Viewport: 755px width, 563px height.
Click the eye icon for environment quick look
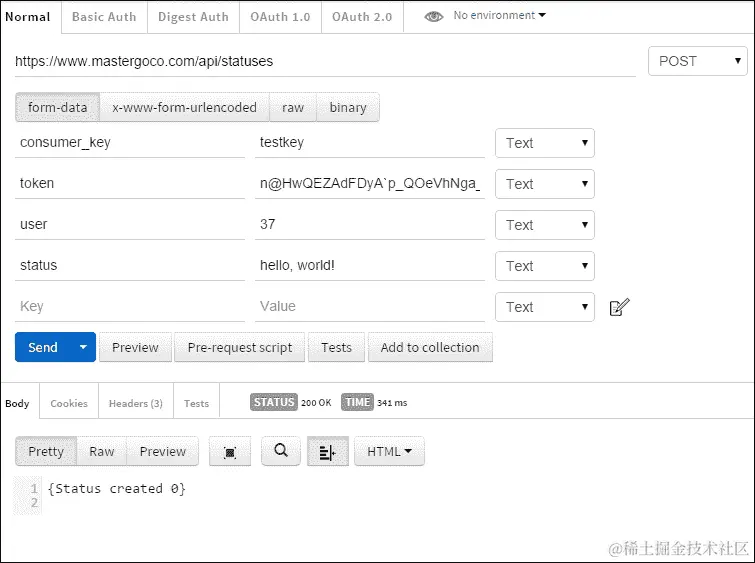click(x=433, y=16)
